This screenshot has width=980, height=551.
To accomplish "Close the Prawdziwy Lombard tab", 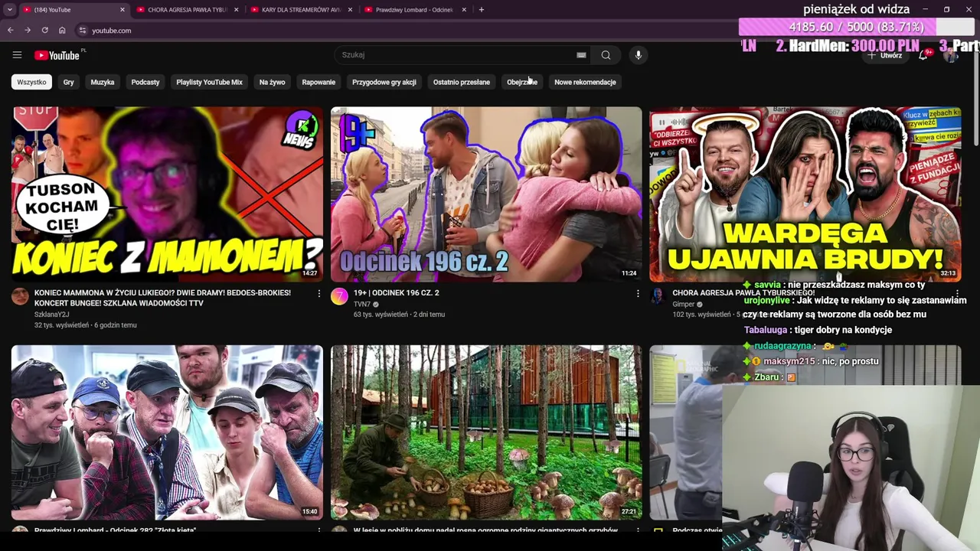I will pos(464,10).
